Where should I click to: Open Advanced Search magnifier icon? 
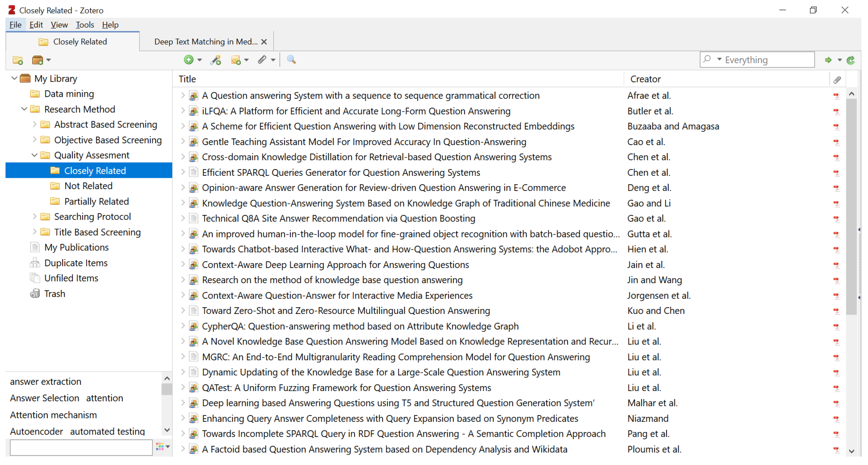[x=291, y=59]
